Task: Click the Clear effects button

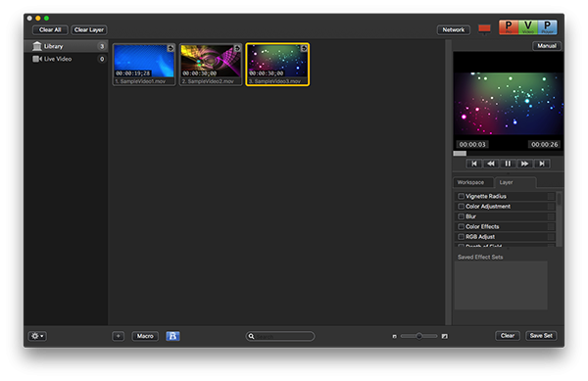Action: coord(508,336)
